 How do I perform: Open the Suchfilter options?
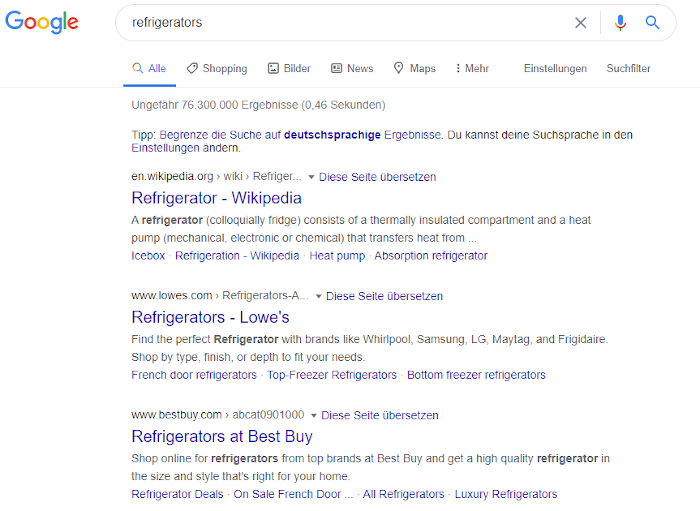coord(628,68)
